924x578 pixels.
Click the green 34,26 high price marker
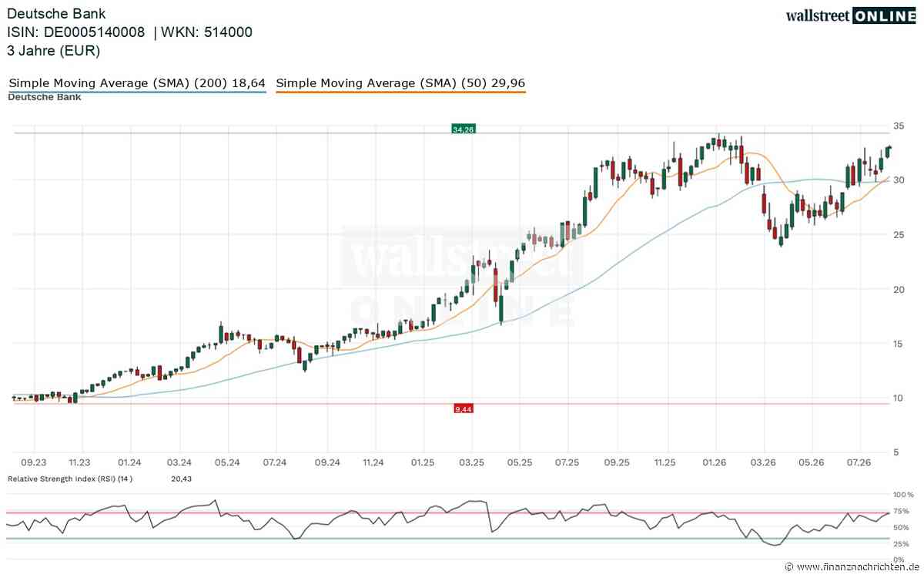(x=463, y=129)
